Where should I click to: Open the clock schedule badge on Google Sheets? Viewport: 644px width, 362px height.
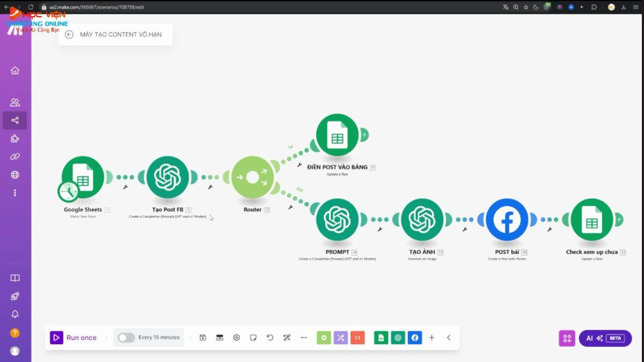[68, 191]
